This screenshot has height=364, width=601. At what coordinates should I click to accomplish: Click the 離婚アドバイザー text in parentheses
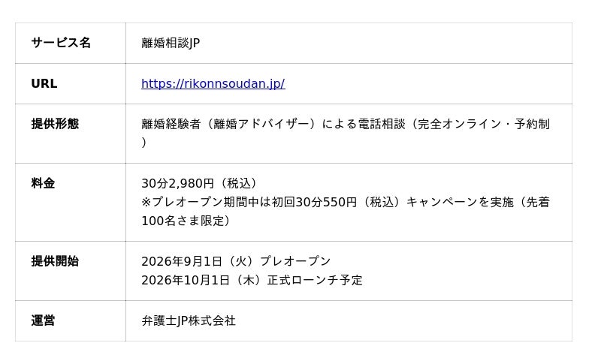[261, 124]
